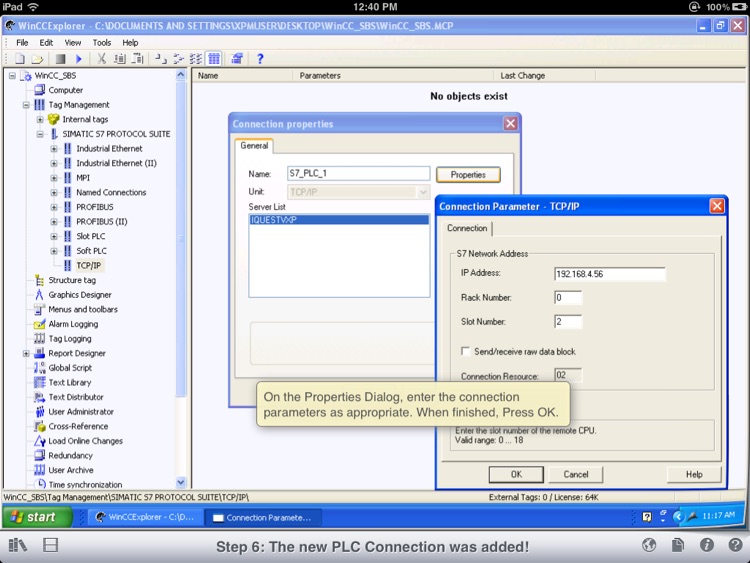
Task: Select the Connection tab
Action: pos(467,228)
